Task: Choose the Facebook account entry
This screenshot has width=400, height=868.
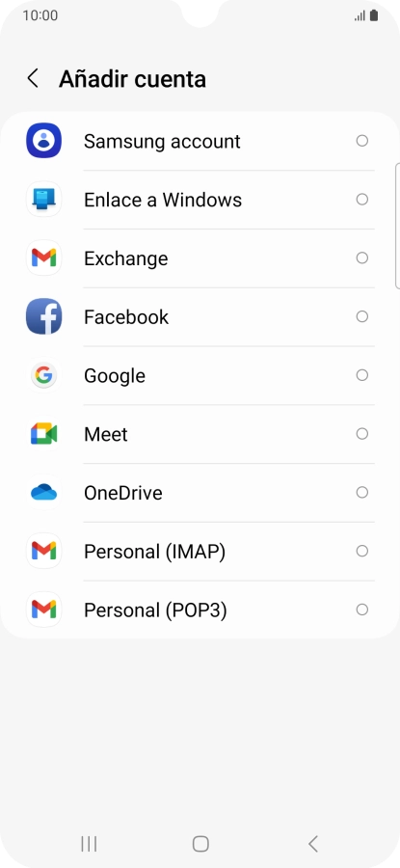Action: click(200, 316)
